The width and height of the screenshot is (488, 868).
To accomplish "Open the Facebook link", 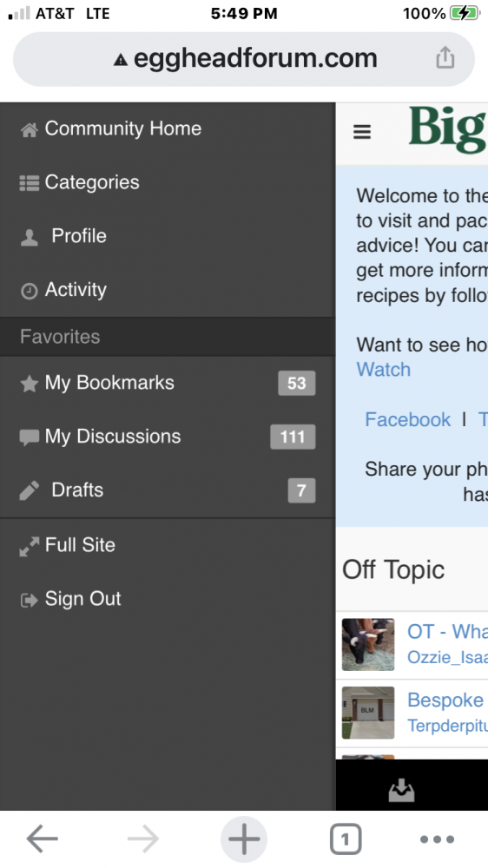I will (x=408, y=419).
